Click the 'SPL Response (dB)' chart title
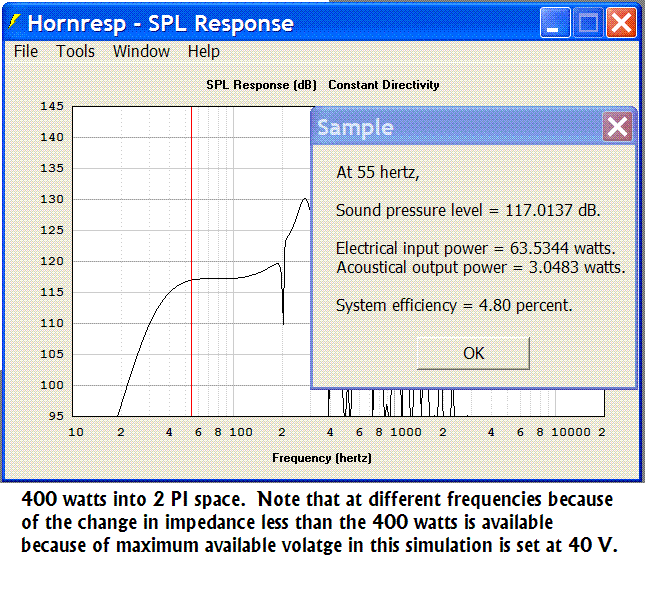Viewport: 647px width, 590px height. pyautogui.click(x=261, y=85)
